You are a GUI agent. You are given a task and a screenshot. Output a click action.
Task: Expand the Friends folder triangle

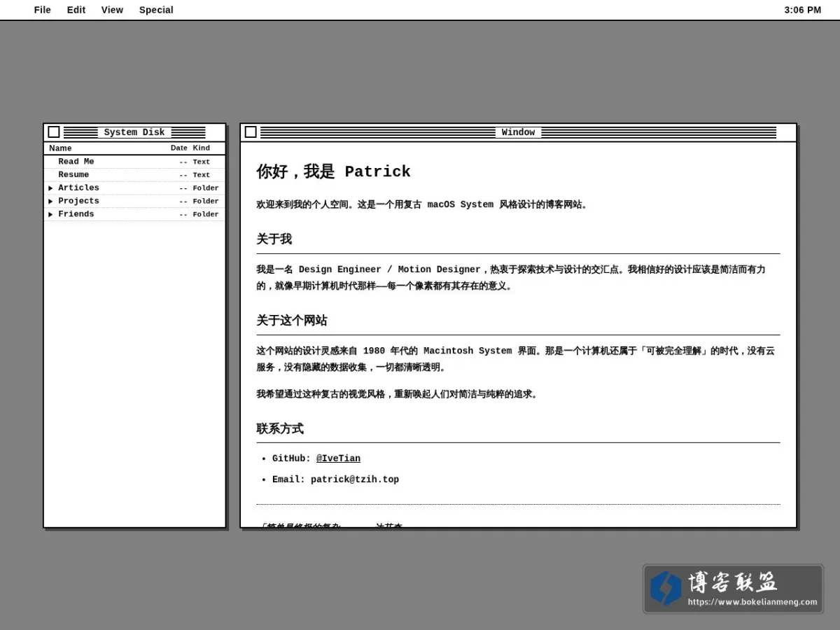[x=50, y=215]
